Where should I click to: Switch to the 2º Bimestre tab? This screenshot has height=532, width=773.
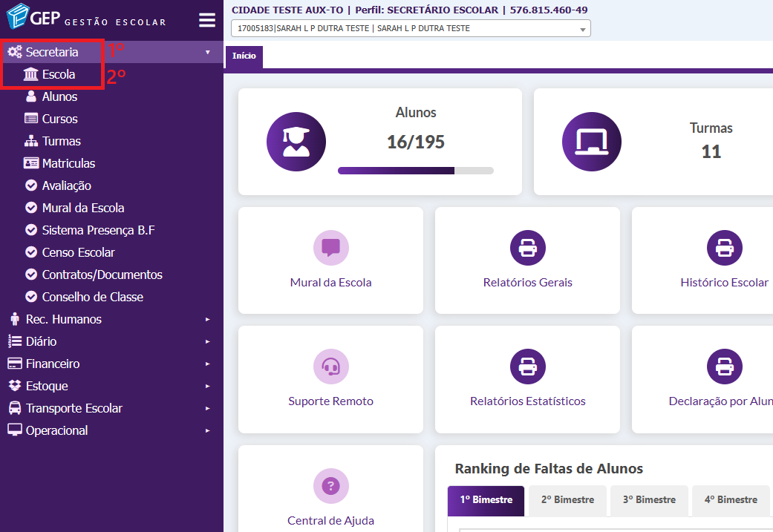[x=567, y=500]
